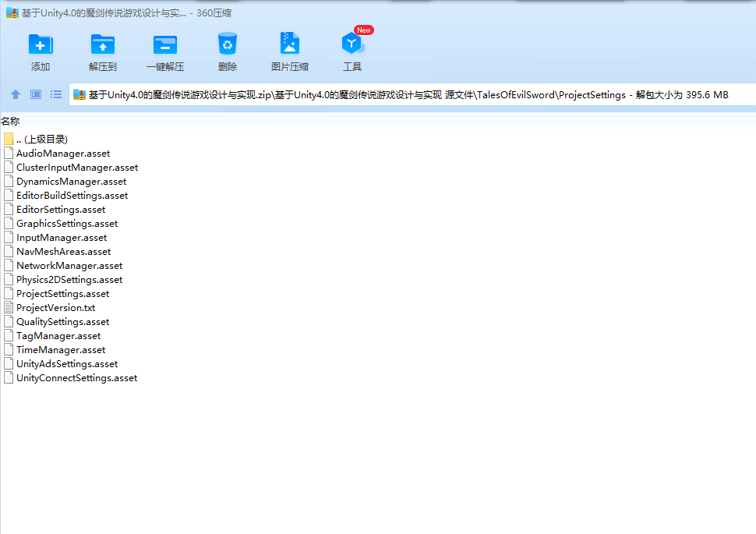The image size is (756, 534).
Task: Select InputManager.asset file
Action: click(x=62, y=237)
